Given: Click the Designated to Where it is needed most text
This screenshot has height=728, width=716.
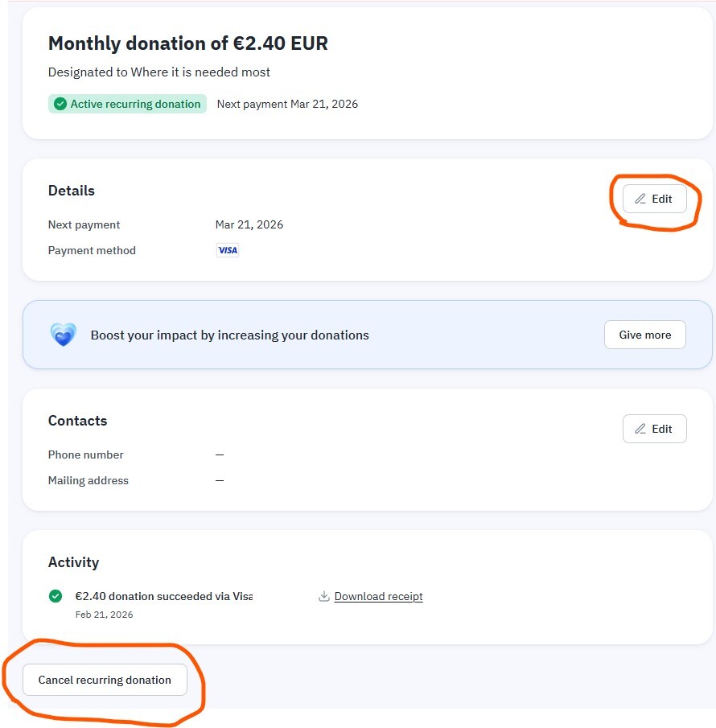Looking at the screenshot, I should coord(159,72).
